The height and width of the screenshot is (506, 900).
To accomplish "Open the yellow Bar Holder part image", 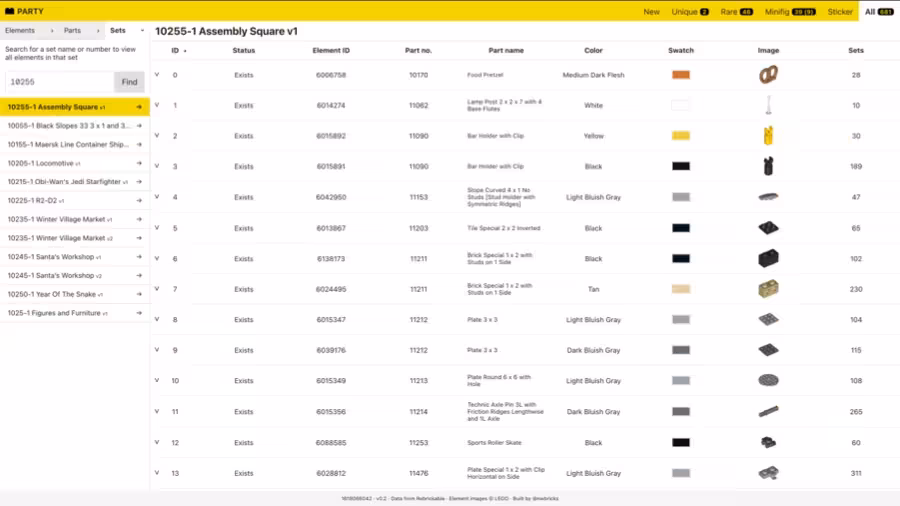I will (x=768, y=135).
